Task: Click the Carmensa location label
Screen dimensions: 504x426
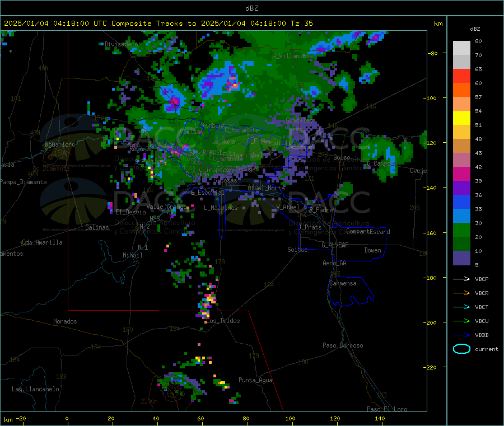Action: click(x=343, y=283)
